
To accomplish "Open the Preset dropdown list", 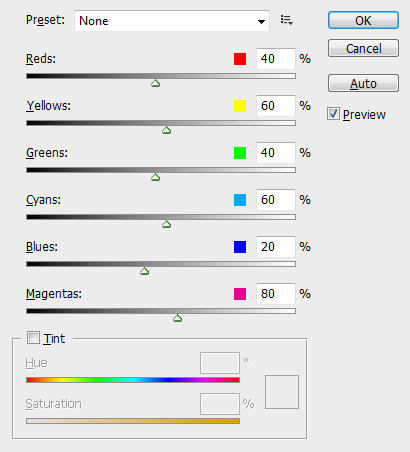I will tap(172, 21).
